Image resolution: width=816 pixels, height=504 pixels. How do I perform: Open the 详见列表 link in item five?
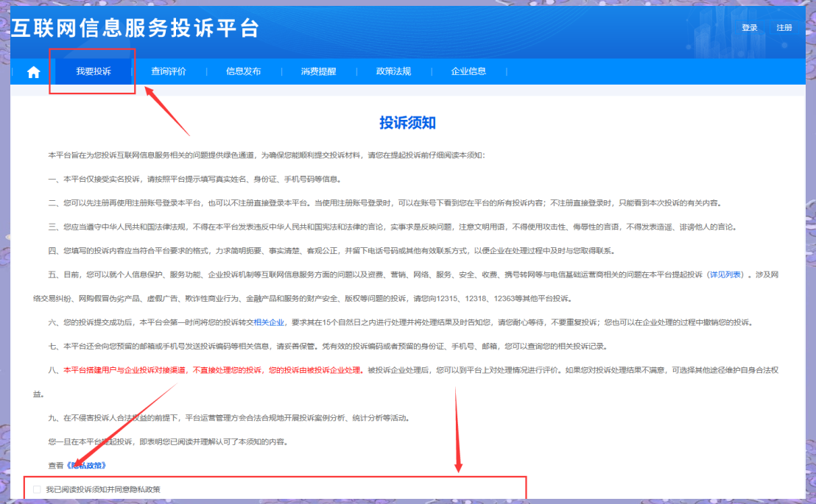pyautogui.click(x=727, y=274)
